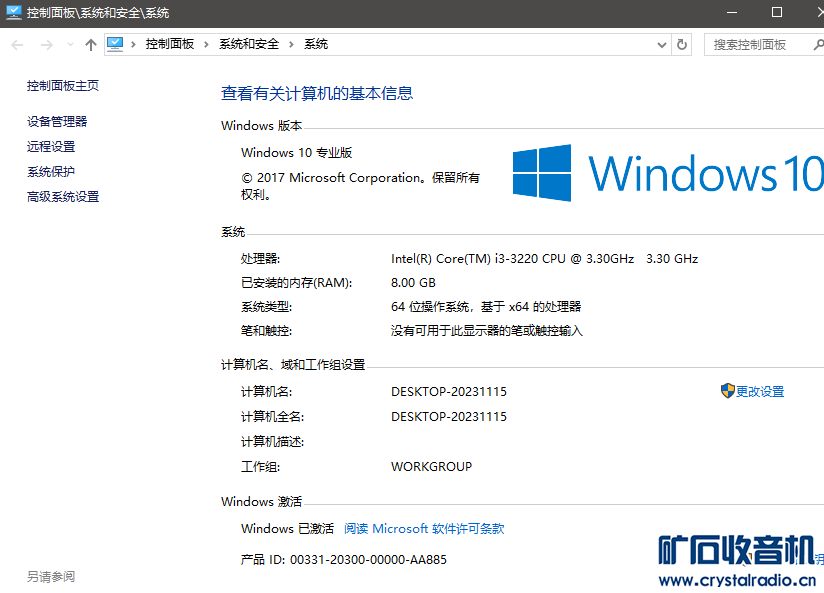This screenshot has width=824, height=593.
Task: Click the Forward navigation arrow
Action: (x=47, y=45)
